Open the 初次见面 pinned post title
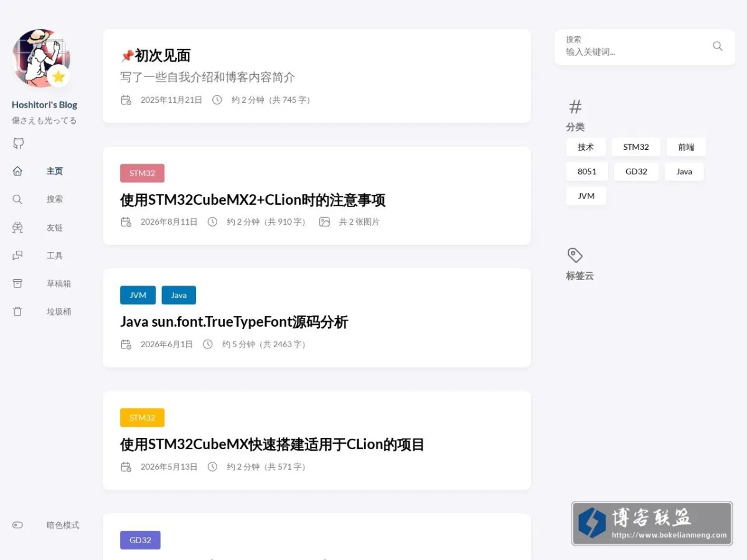Viewport: 747px width, 560px height. click(162, 55)
